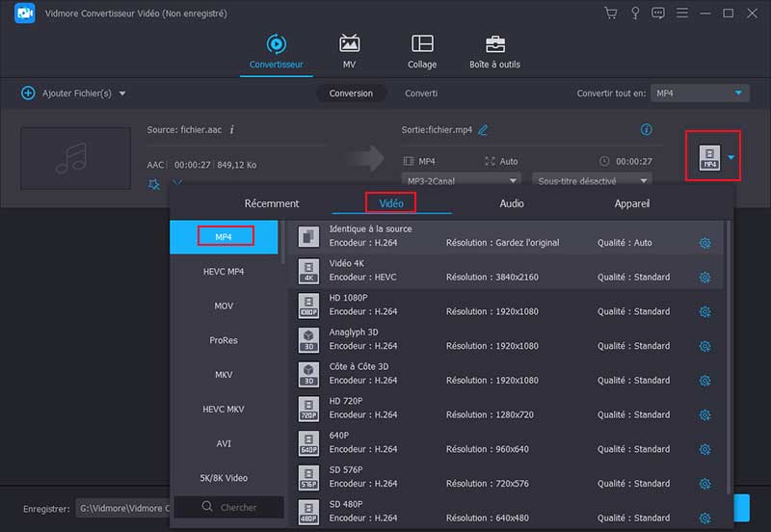The width and height of the screenshot is (771, 532).
Task: Select MKV format
Action: pos(224,375)
